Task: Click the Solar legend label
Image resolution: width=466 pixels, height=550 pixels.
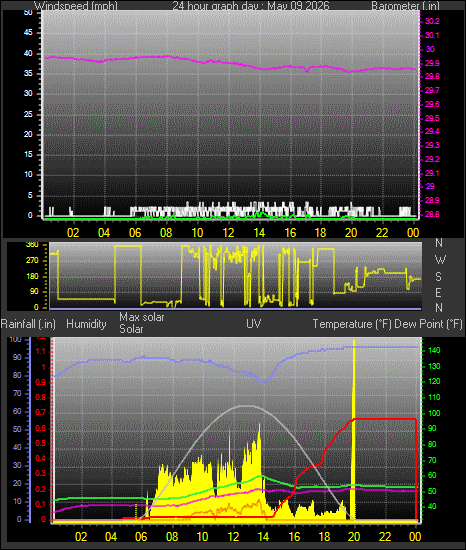Action: tap(131, 329)
